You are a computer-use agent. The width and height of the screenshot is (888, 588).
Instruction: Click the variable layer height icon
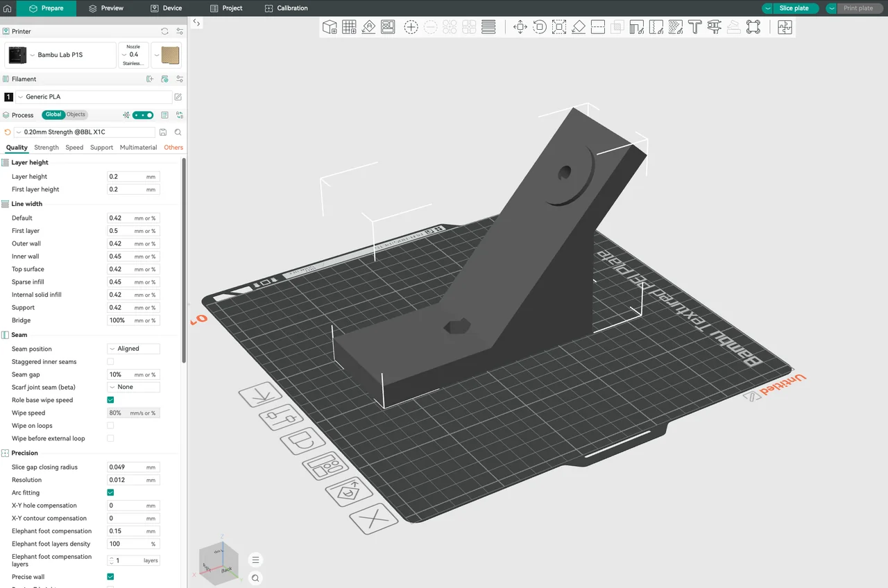488,27
